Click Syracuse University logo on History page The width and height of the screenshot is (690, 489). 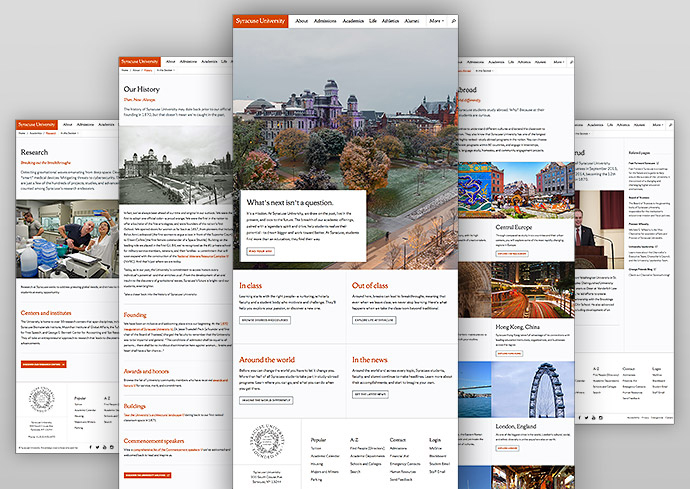140,62
